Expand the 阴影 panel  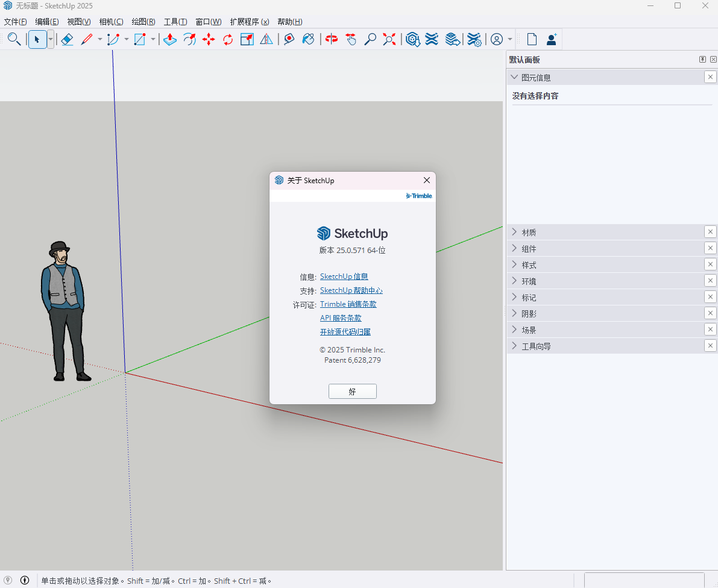529,314
